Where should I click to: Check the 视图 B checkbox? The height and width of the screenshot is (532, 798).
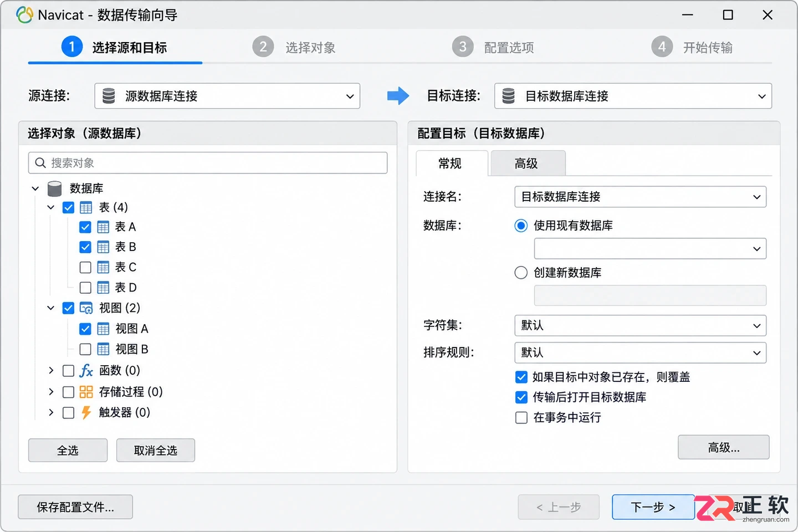[x=85, y=349]
